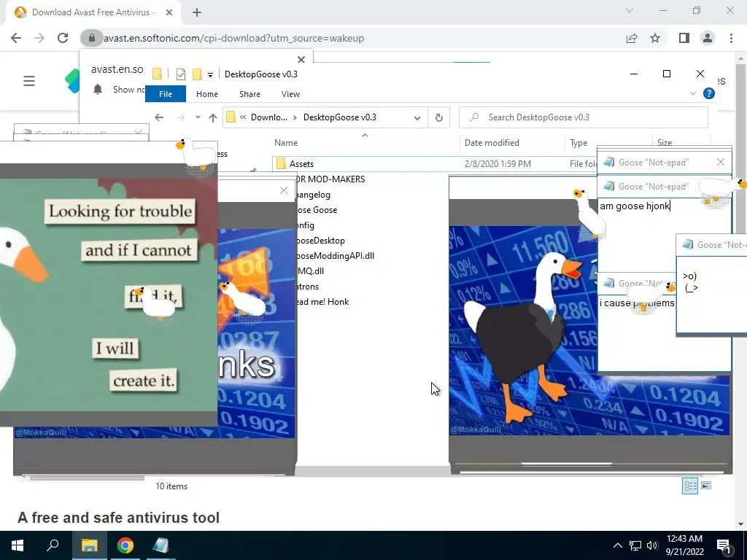Open the Windows Start menu
Viewport: 747px width, 560px height.
(18, 545)
